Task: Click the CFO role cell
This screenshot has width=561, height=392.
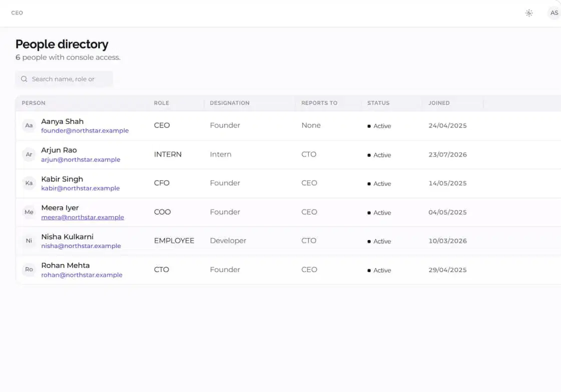Action: (162, 183)
